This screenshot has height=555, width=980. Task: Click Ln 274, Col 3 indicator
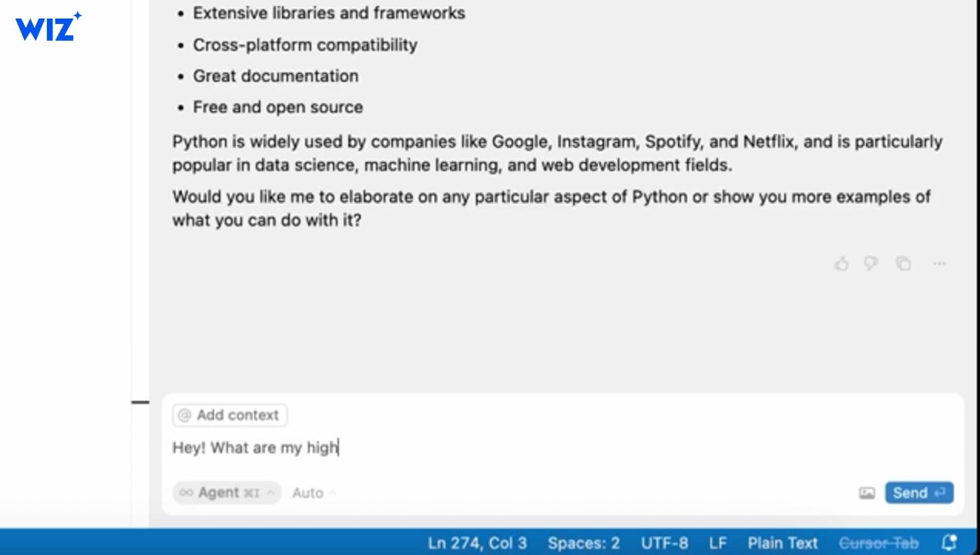click(x=477, y=543)
